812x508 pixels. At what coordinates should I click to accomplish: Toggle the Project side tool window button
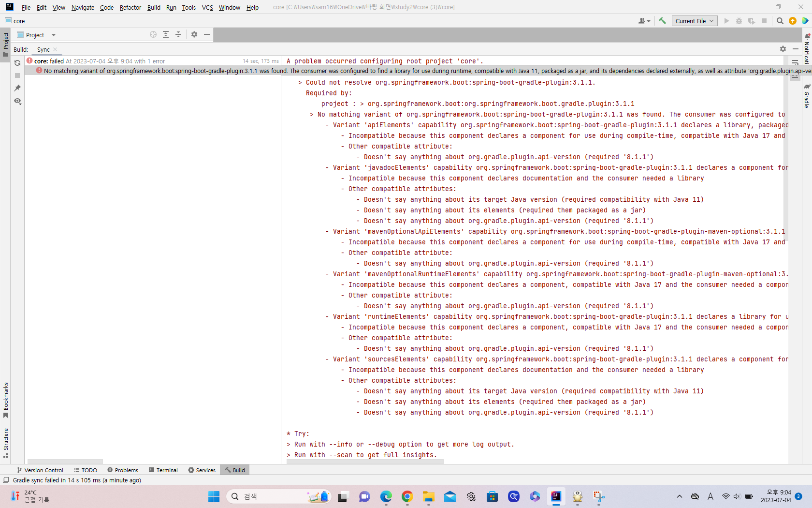coord(5,45)
